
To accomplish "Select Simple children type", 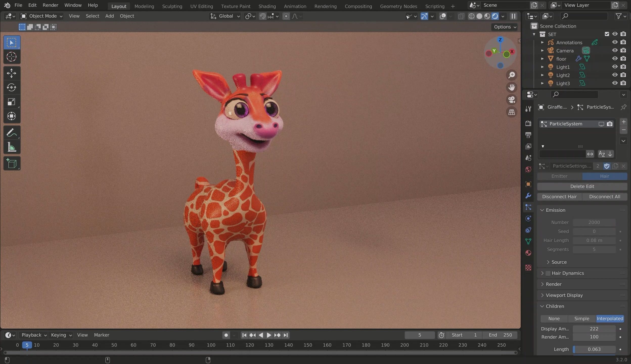I will [x=582, y=318].
